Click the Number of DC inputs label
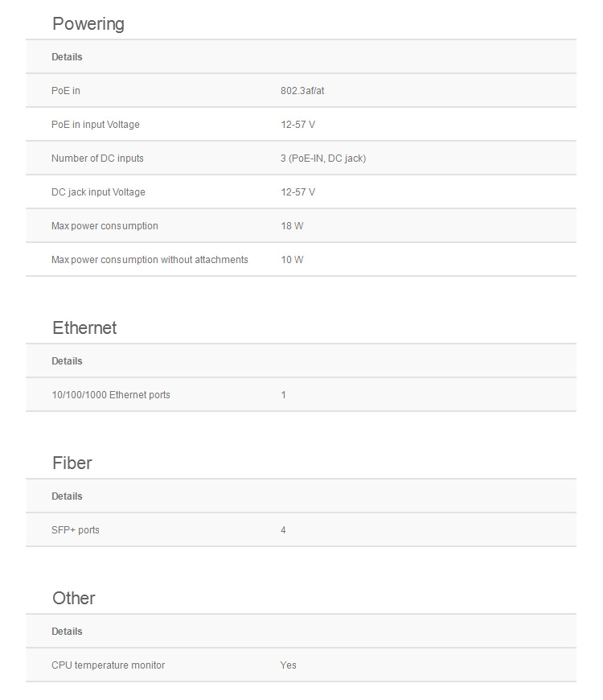Viewport: 603px width, 700px height. click(97, 159)
